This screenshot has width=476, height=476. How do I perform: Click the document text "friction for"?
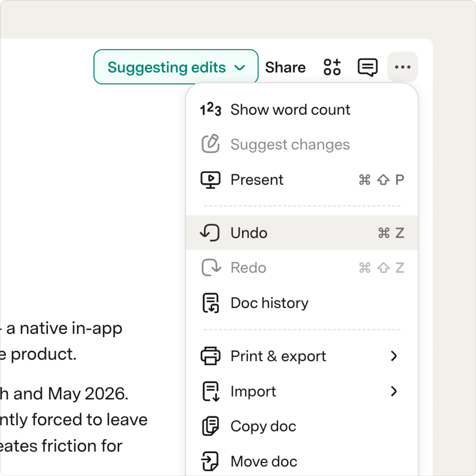[x=82, y=446]
